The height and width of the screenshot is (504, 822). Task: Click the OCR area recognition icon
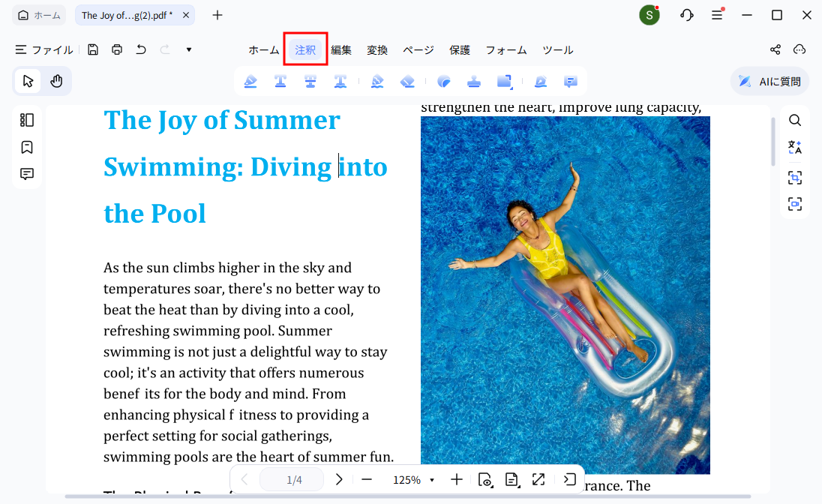pyautogui.click(x=795, y=178)
